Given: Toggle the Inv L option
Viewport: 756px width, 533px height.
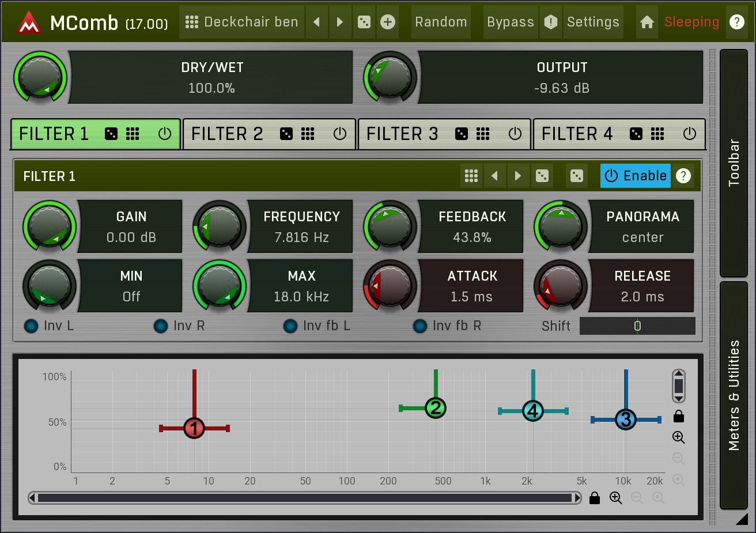Looking at the screenshot, I should point(31,326).
